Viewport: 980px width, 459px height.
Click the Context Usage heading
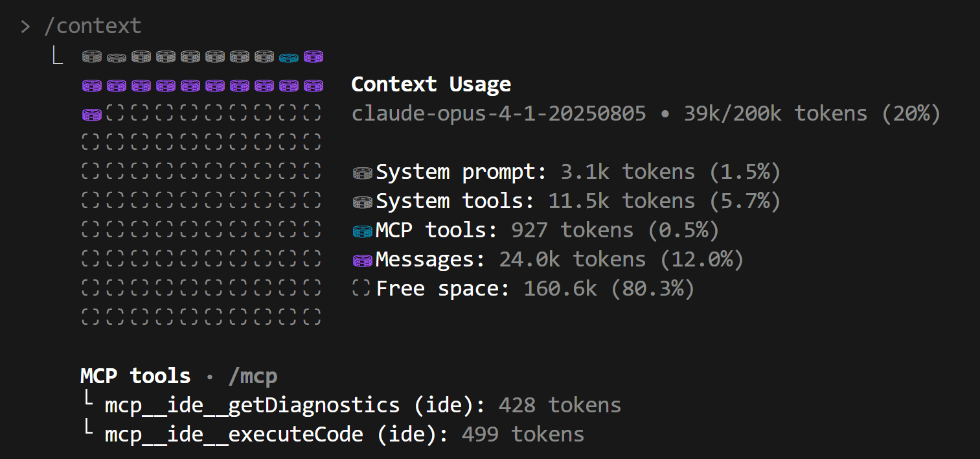click(x=431, y=84)
